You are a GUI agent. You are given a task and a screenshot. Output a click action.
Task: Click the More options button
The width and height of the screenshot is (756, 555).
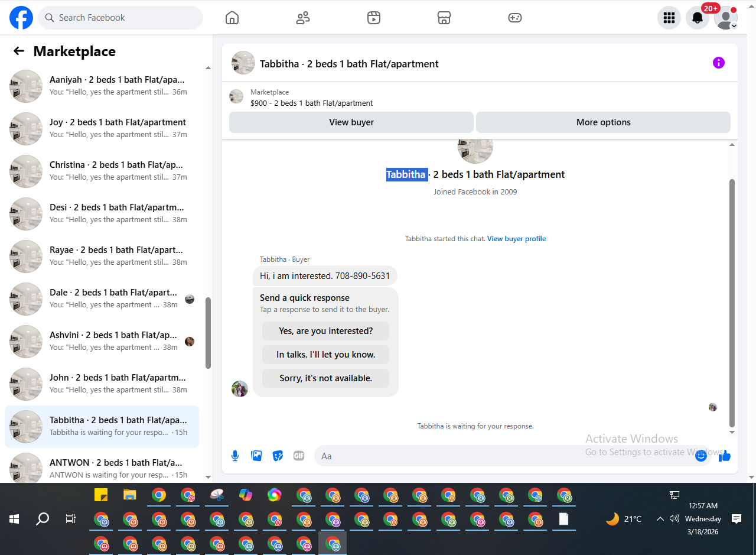(x=603, y=122)
